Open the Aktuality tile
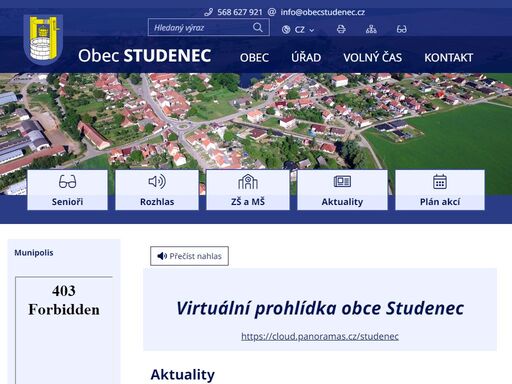Screen dimensions: 512x384 [x=342, y=190]
